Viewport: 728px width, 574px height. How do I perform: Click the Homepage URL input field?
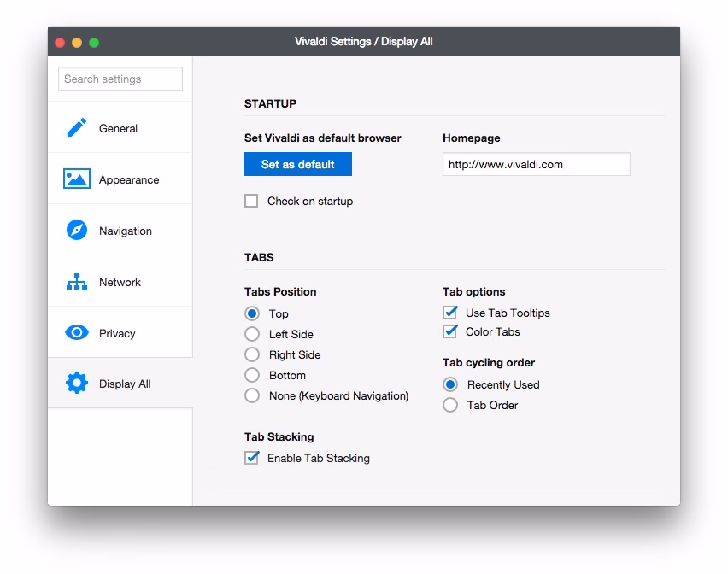pyautogui.click(x=537, y=164)
